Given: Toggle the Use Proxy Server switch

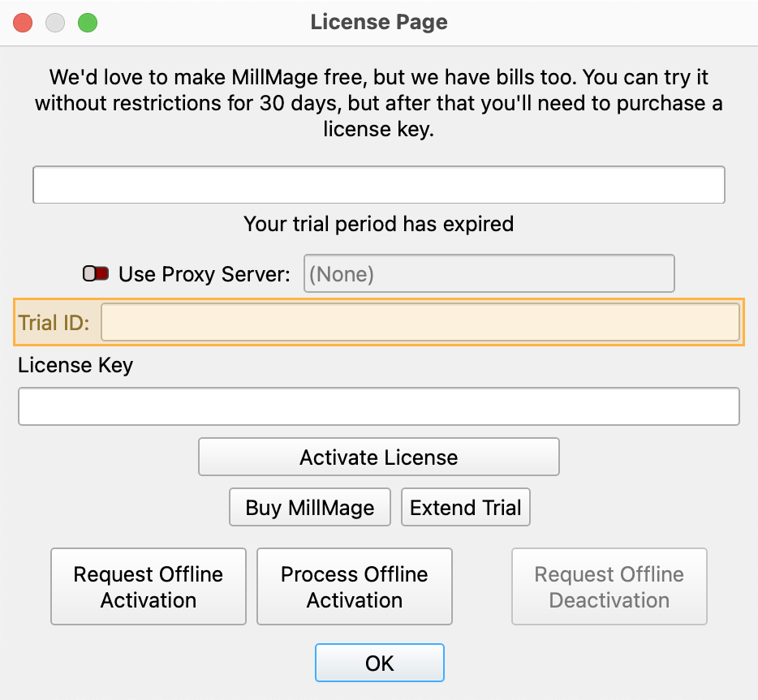Looking at the screenshot, I should pyautogui.click(x=96, y=274).
